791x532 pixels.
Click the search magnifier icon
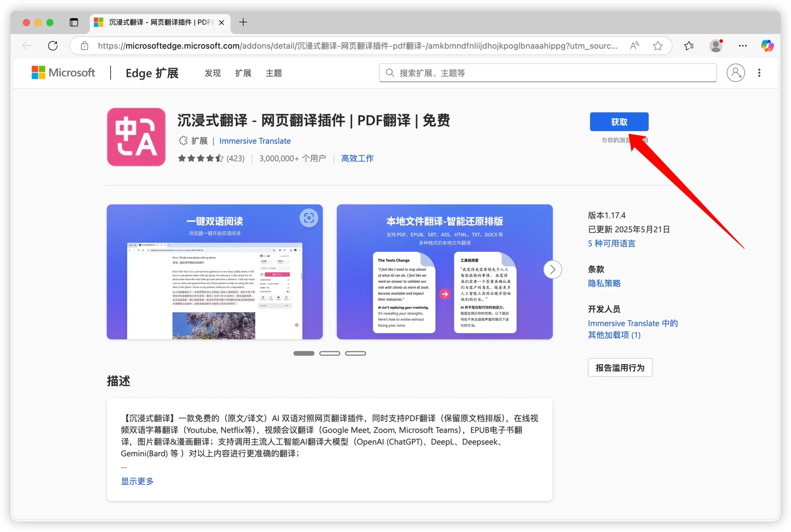(390, 73)
